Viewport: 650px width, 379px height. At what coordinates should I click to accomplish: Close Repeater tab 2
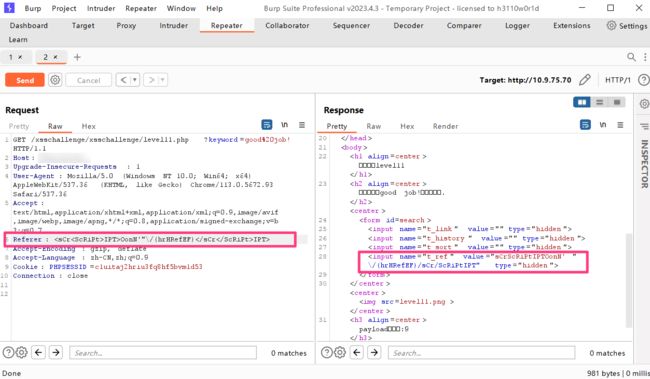coord(55,57)
